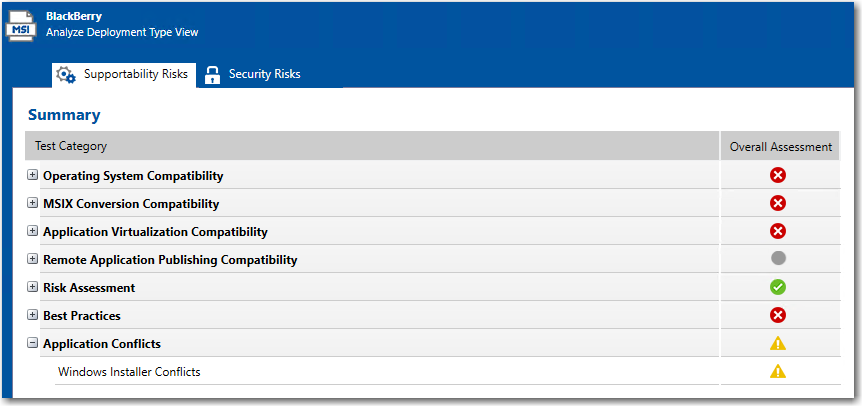Click red error icon for Operating System Compatibility
The image size is (862, 406).
[x=778, y=176]
